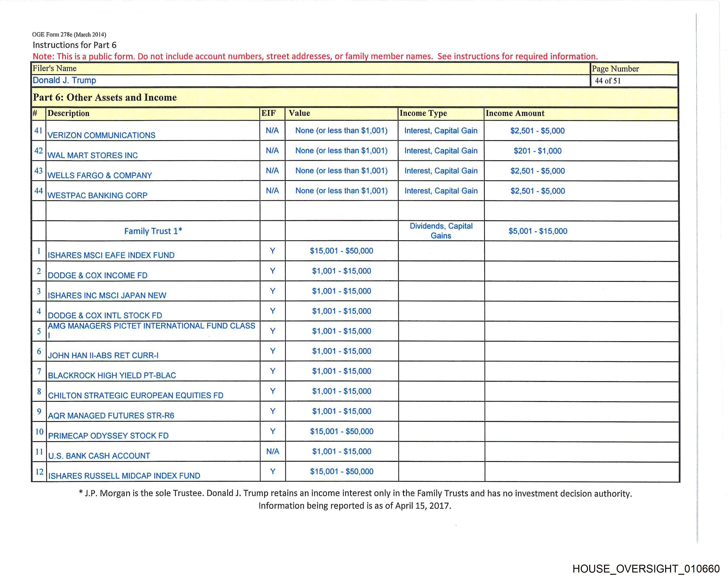Select the VERIZON COMMUNICATIONS description cell

coord(101,135)
